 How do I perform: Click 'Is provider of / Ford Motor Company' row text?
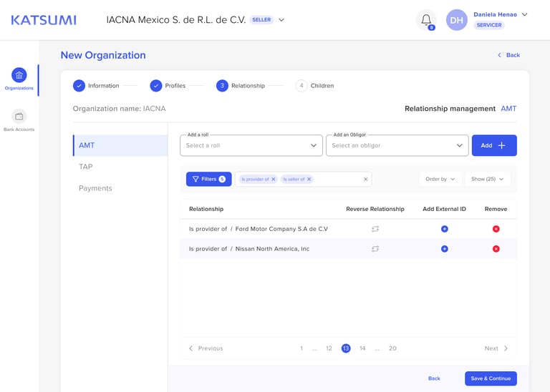259,229
